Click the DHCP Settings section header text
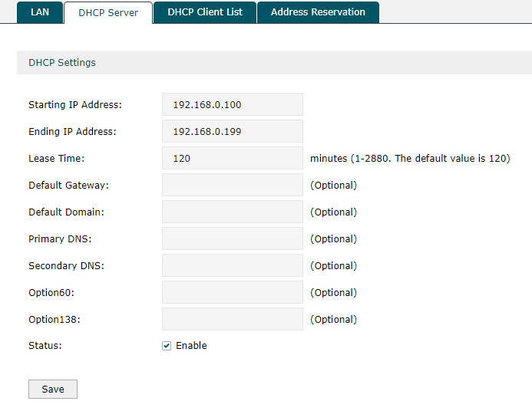The width and height of the screenshot is (532, 411). click(62, 62)
